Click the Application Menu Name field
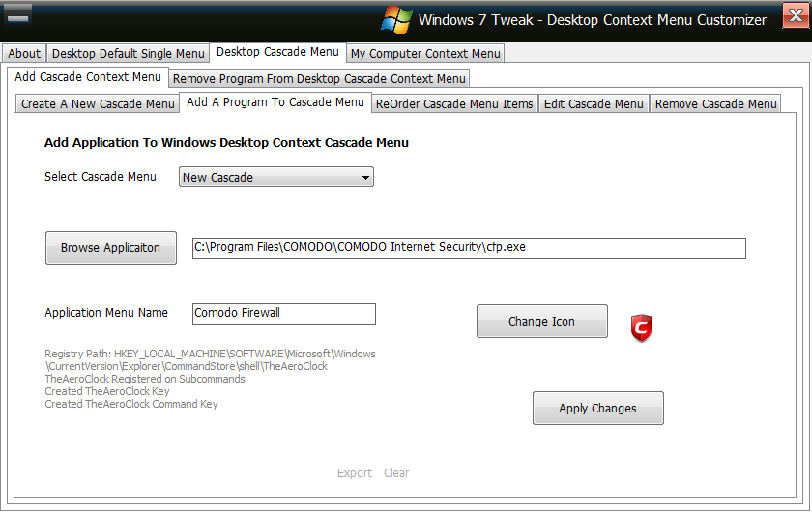 (284, 314)
